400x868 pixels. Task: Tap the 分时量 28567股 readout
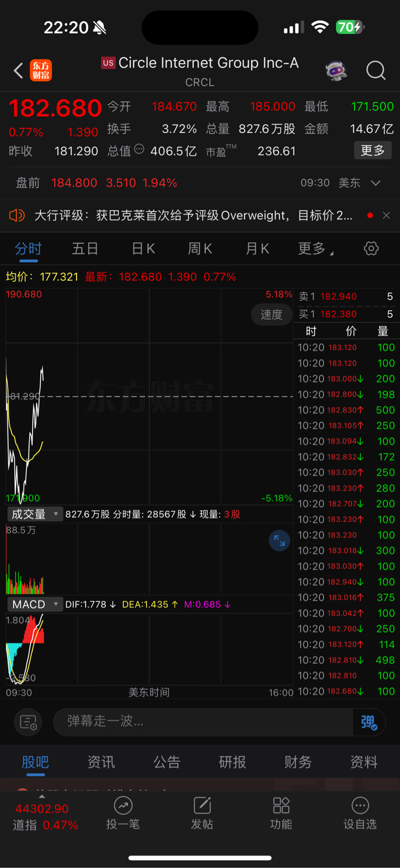(x=155, y=515)
